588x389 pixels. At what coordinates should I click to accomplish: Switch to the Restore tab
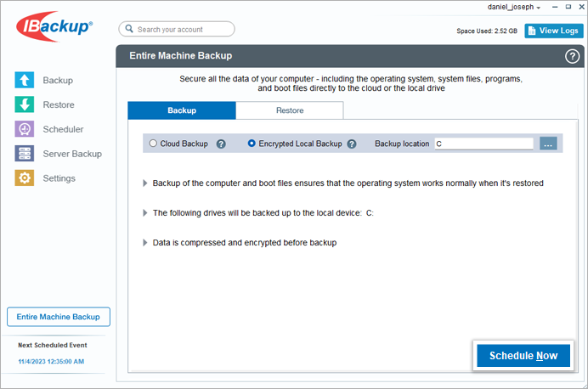tap(290, 110)
